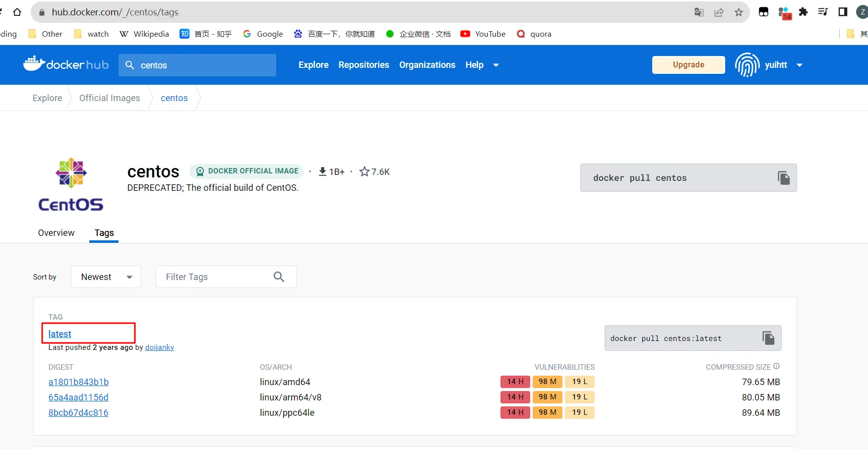Image resolution: width=868 pixels, height=449 pixels.
Task: Open the Other bookmarks folder
Action: (46, 34)
